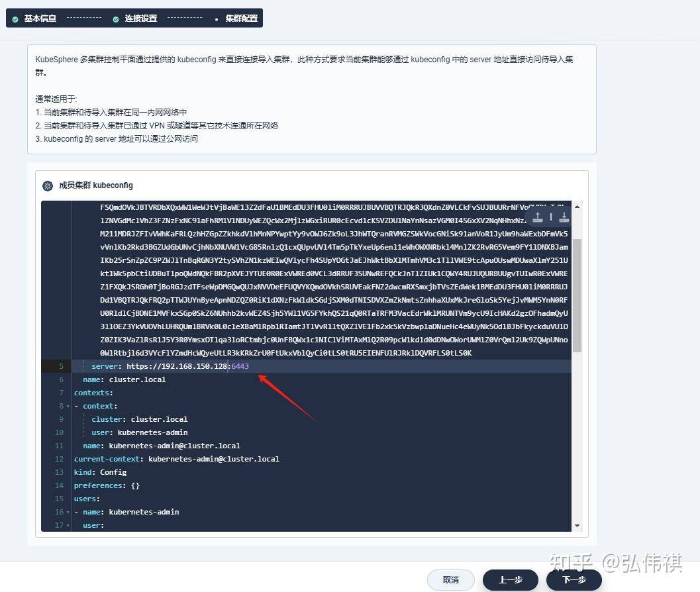The image size is (700, 592).
Task: Click 'cluster: cluster.local' on line 9
Action: (139, 419)
